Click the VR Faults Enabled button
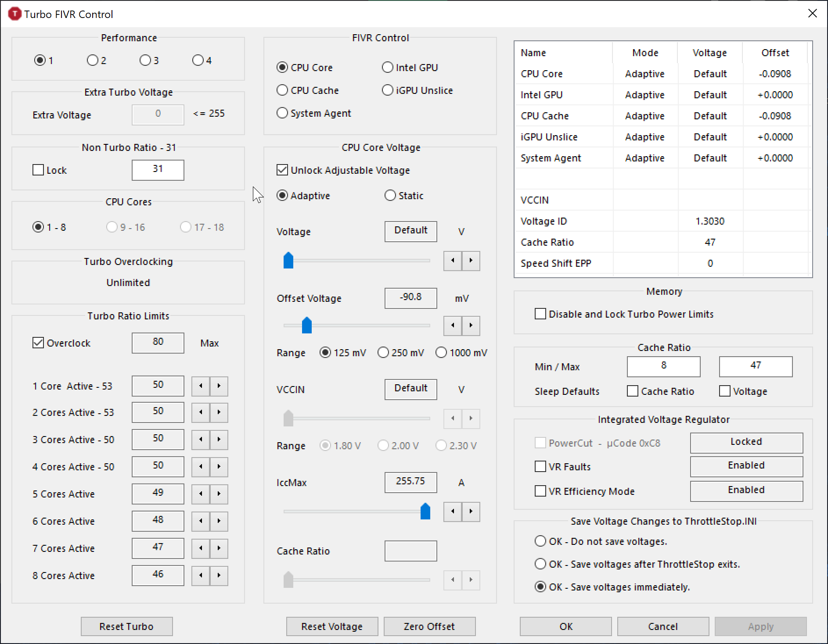The image size is (828, 644). [746, 466]
